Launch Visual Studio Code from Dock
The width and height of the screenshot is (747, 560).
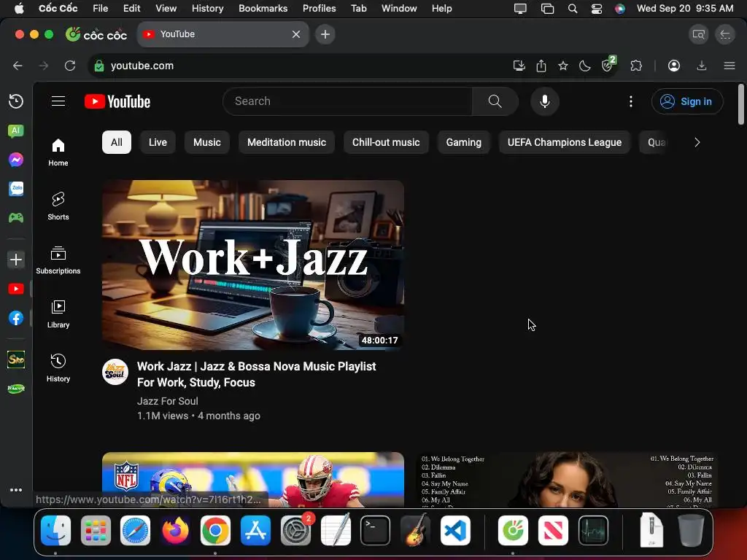click(455, 531)
